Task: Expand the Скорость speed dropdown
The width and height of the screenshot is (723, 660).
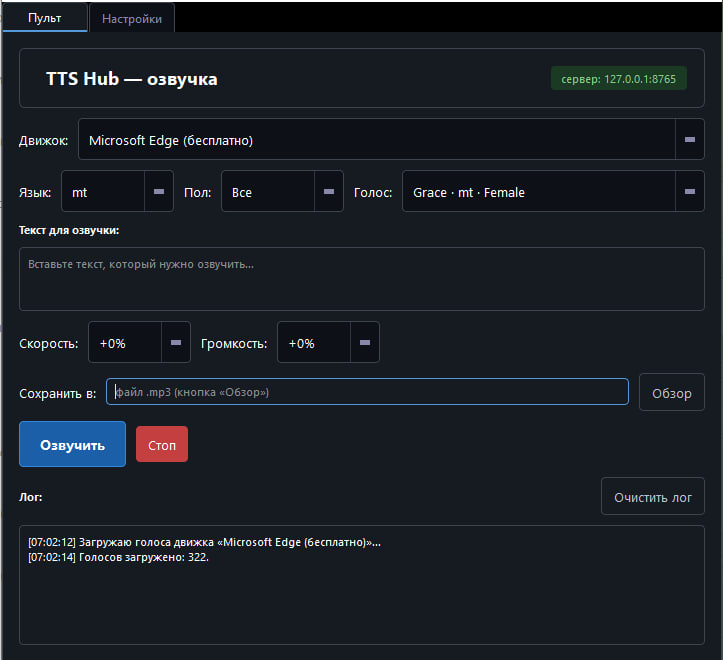Action: pos(139,342)
